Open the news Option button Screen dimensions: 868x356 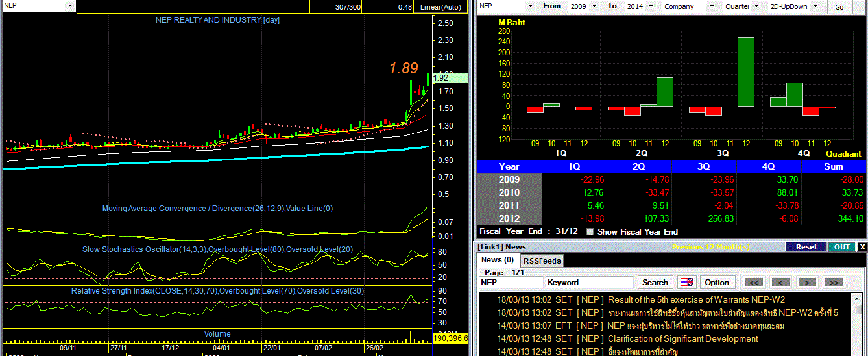[x=717, y=282]
